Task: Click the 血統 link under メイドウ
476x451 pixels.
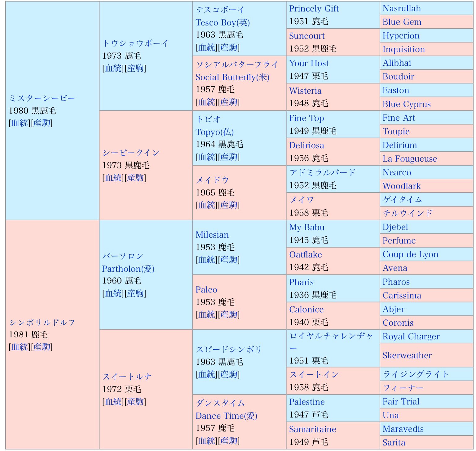Action: click(x=207, y=205)
